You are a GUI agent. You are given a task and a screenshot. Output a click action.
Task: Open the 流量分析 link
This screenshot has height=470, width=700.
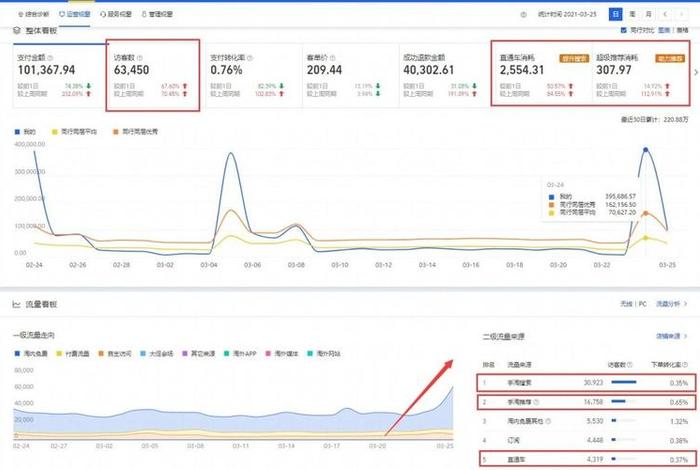(671, 304)
